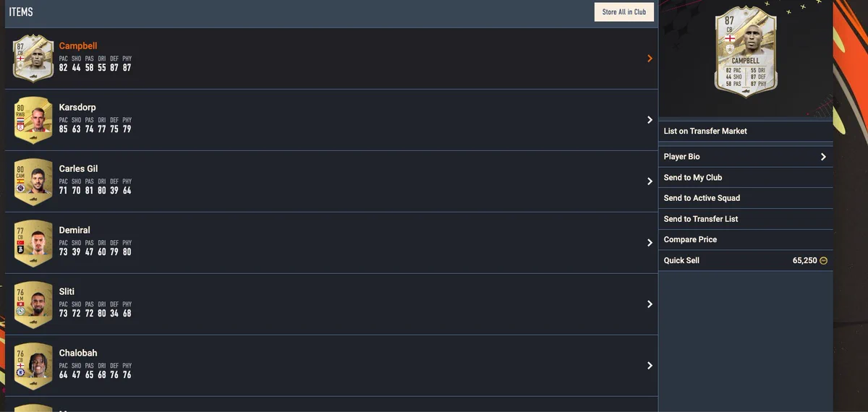Click Demiral's stat numbers 73 39 47
868x412 pixels.
click(x=76, y=252)
